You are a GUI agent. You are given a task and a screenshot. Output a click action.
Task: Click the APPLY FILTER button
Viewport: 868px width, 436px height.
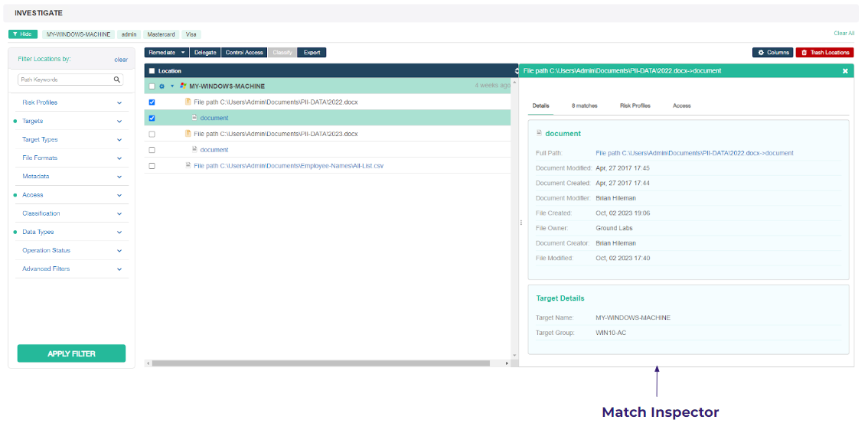tap(71, 353)
